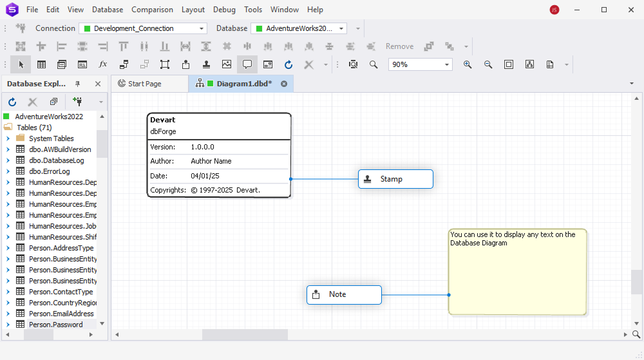Click the New Image picture tool
644x360 pixels.
click(227, 64)
